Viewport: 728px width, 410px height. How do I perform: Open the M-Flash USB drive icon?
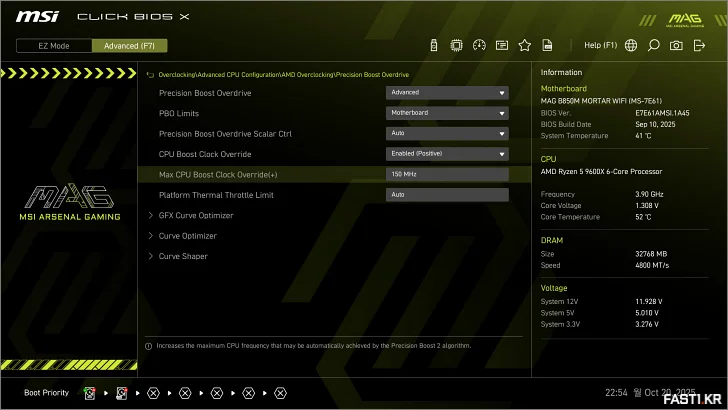click(x=434, y=46)
